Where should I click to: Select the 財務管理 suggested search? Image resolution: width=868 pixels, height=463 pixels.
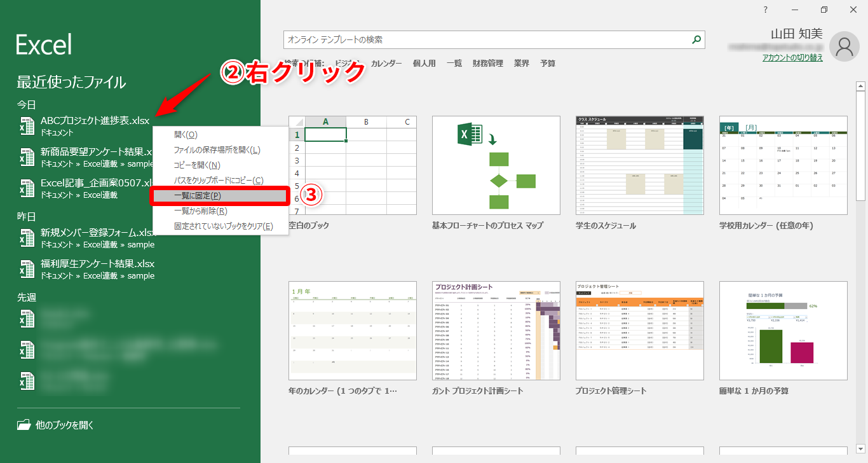(488, 64)
